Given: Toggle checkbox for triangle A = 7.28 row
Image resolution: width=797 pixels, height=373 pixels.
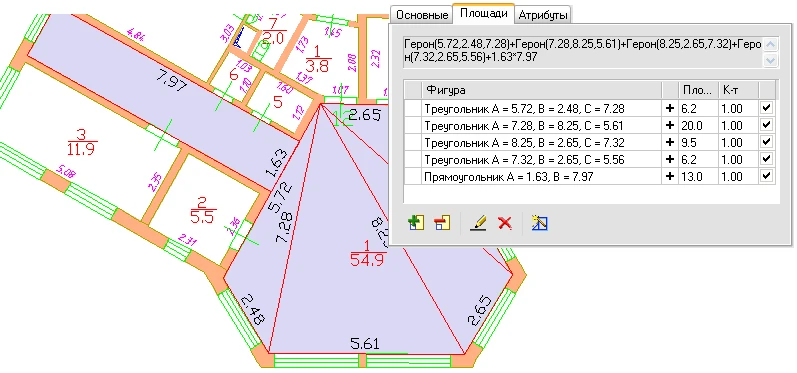Looking at the screenshot, I should tap(767, 125).
